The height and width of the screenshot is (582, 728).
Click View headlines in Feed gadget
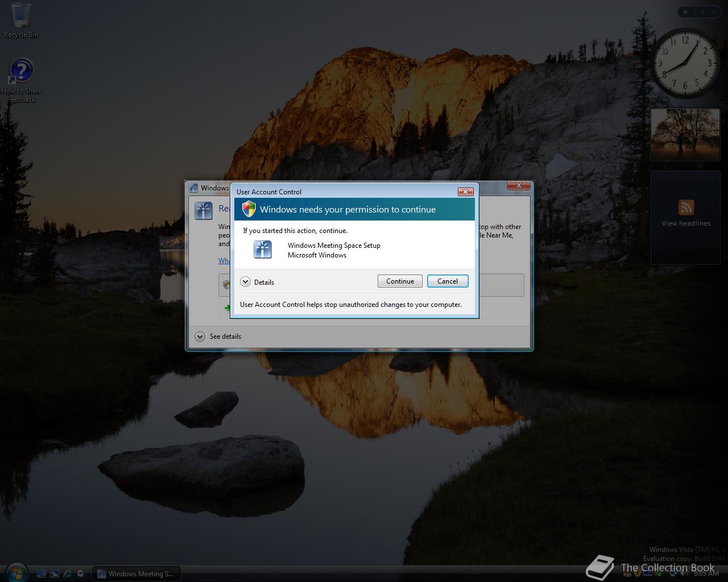pos(686,223)
